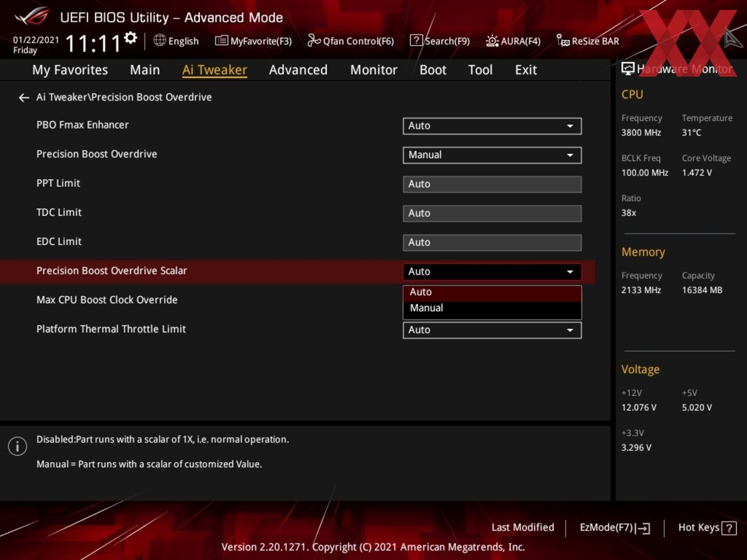Go to the Exit tab
The height and width of the screenshot is (560, 747).
[526, 70]
